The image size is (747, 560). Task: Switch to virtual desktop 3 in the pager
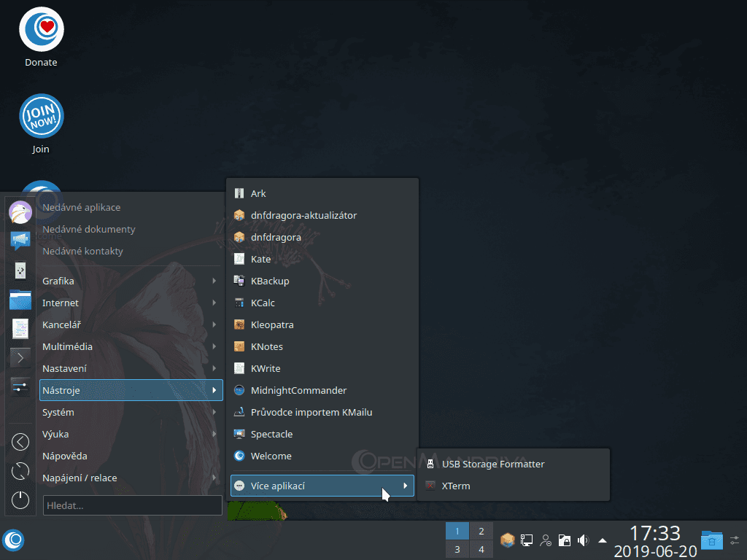pyautogui.click(x=457, y=548)
